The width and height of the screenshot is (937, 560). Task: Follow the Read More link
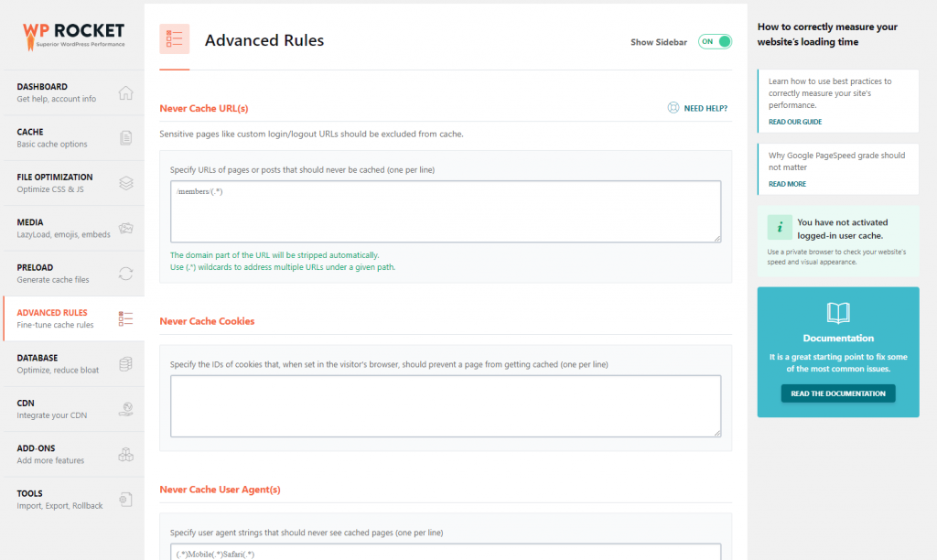point(787,184)
